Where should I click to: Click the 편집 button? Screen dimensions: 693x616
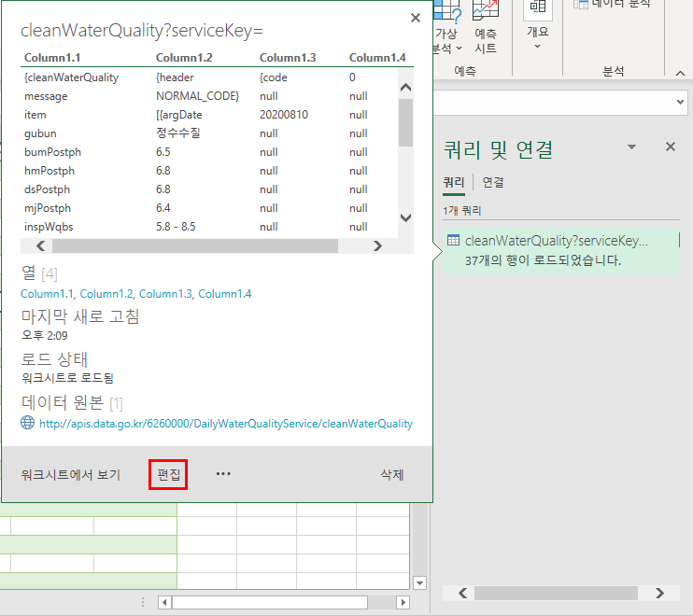(x=168, y=475)
